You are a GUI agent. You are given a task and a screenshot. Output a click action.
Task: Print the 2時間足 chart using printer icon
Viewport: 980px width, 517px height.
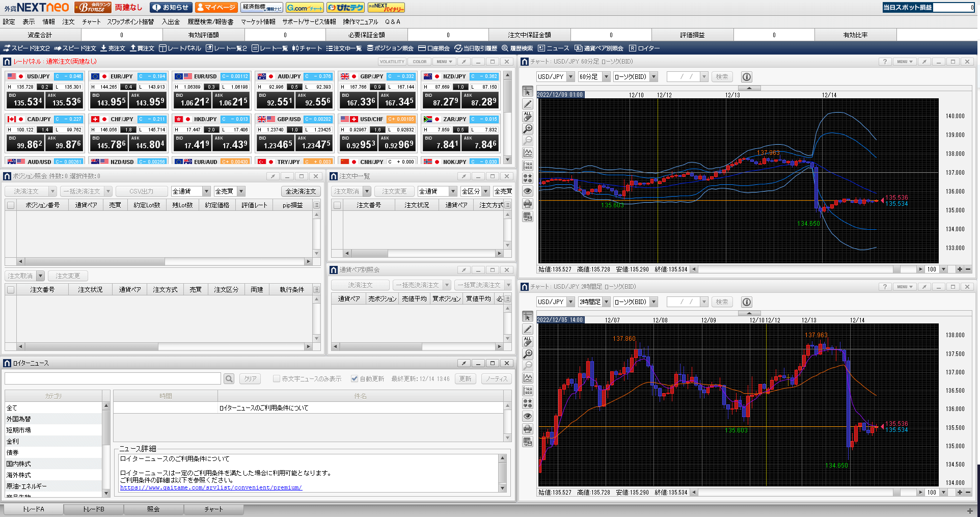click(528, 429)
